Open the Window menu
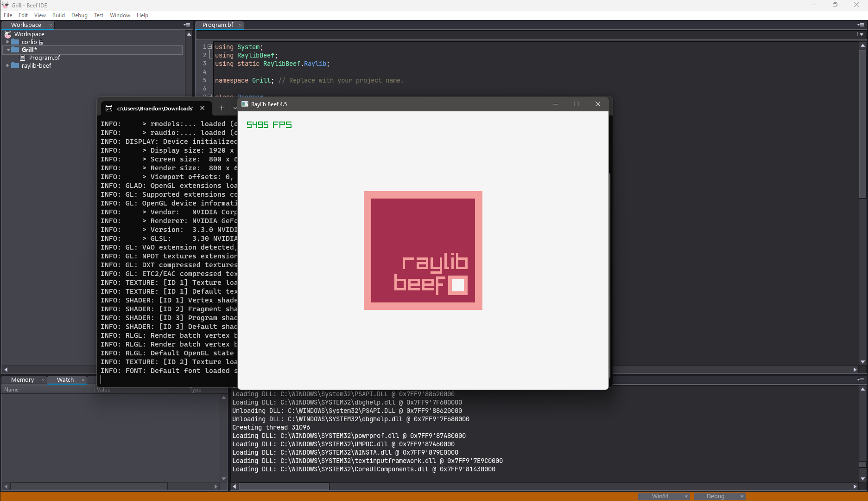Image resolution: width=868 pixels, height=501 pixels. click(x=120, y=15)
